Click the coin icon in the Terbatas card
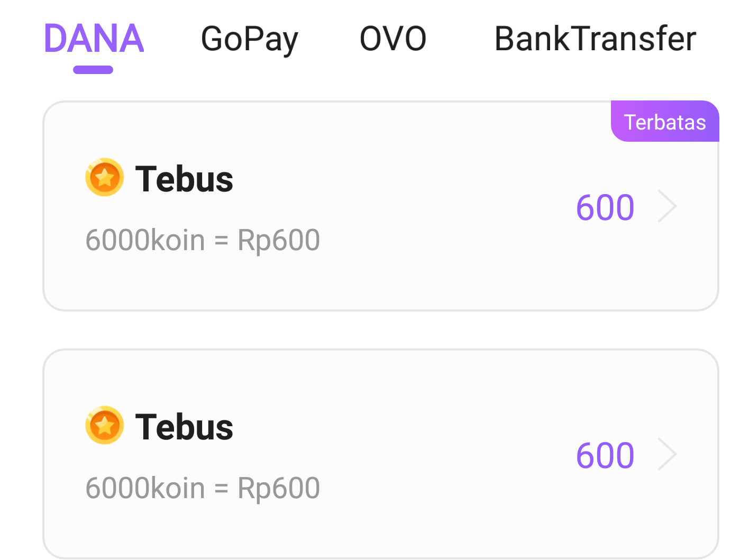Screen dimensions: 749x560 pyautogui.click(x=105, y=177)
